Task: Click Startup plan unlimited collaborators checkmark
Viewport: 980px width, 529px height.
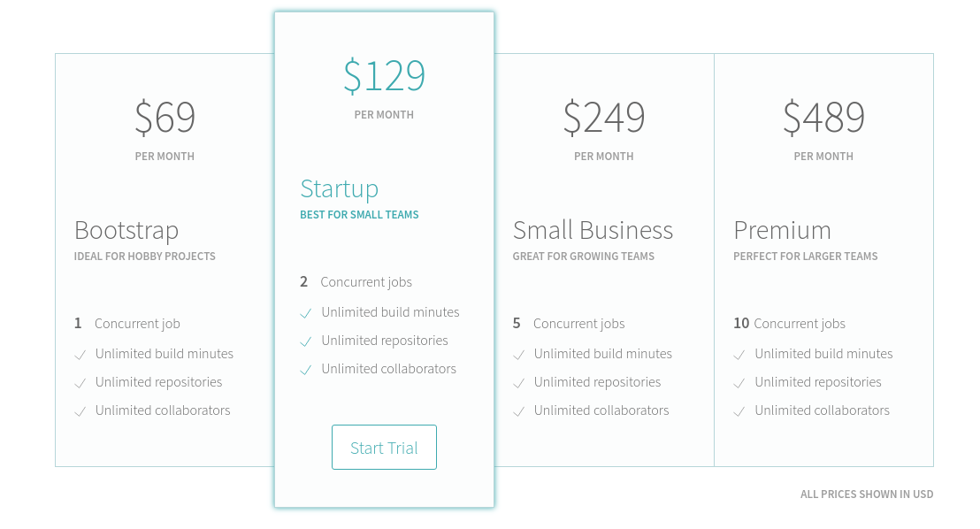Action: click(306, 370)
